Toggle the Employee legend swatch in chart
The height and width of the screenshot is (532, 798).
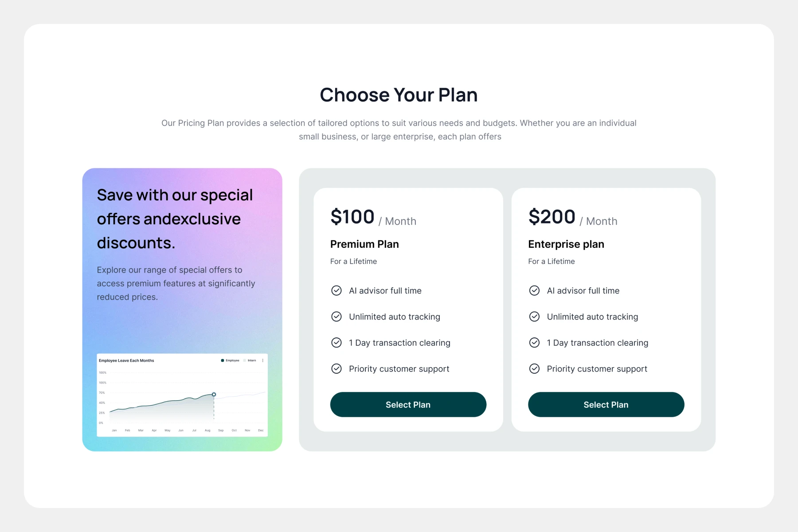pos(223,360)
